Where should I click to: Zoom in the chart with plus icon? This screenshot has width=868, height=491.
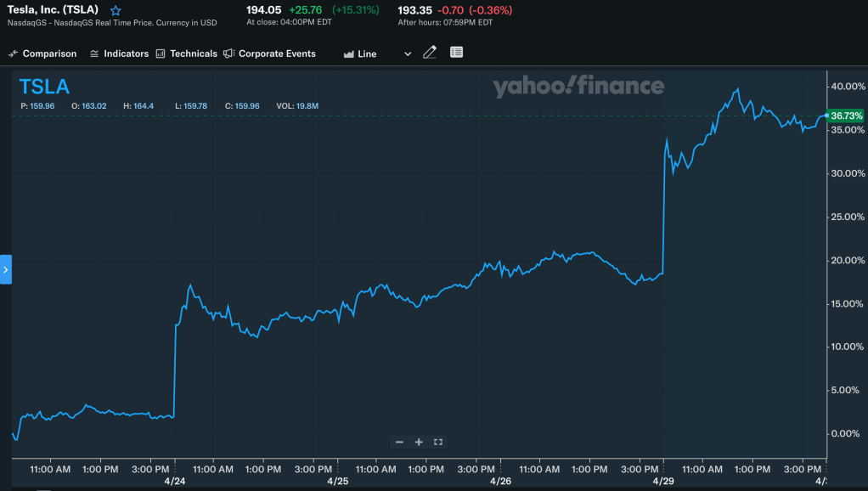419,442
